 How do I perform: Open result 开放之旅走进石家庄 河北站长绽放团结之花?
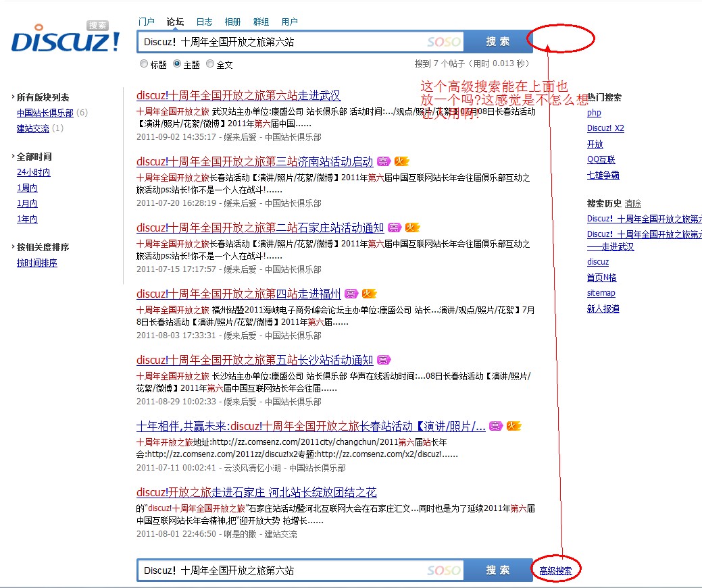257,493
